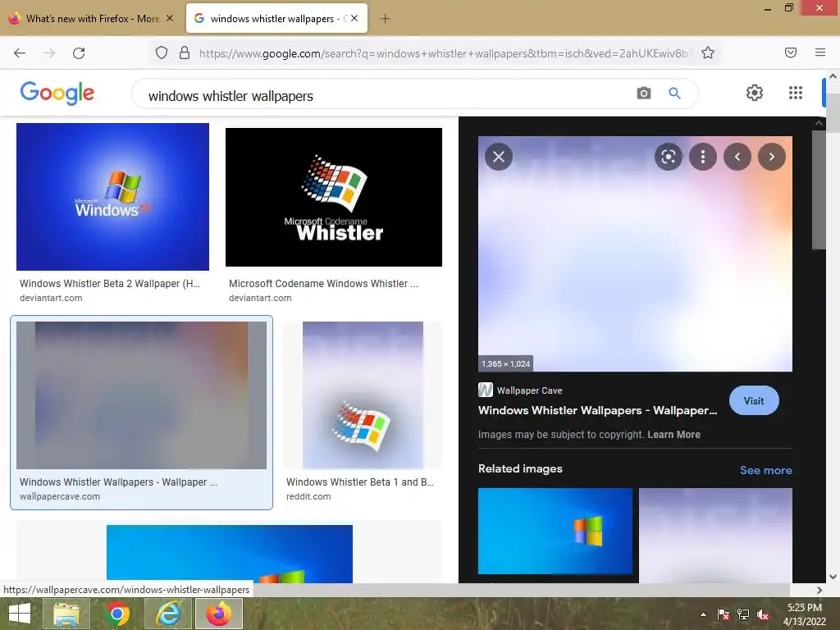Open 'Windows Whistler Wallpapers - Wallpaper...' title link
The height and width of the screenshot is (630, 840).
pyautogui.click(x=597, y=410)
